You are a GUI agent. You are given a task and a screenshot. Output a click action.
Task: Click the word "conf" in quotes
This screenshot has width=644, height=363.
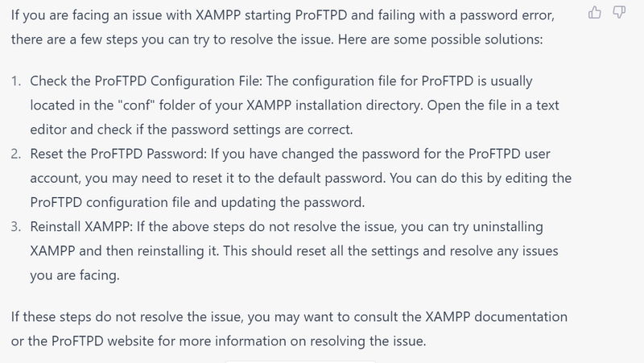click(137, 105)
